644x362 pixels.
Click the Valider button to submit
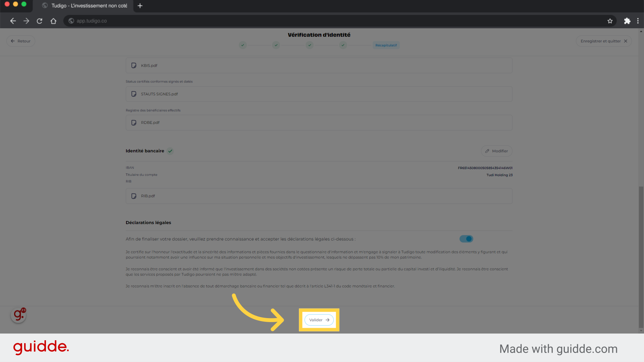pos(319,319)
